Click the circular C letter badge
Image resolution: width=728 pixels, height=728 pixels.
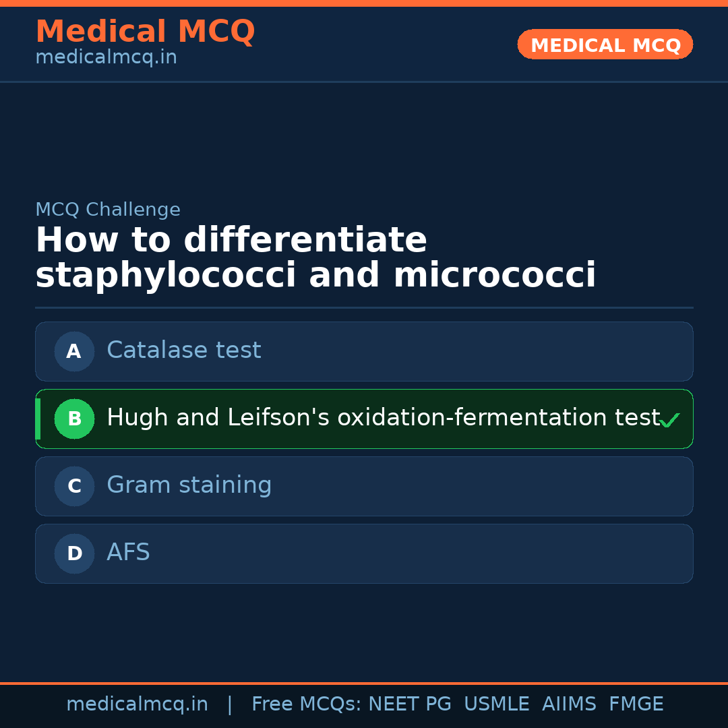74,486
